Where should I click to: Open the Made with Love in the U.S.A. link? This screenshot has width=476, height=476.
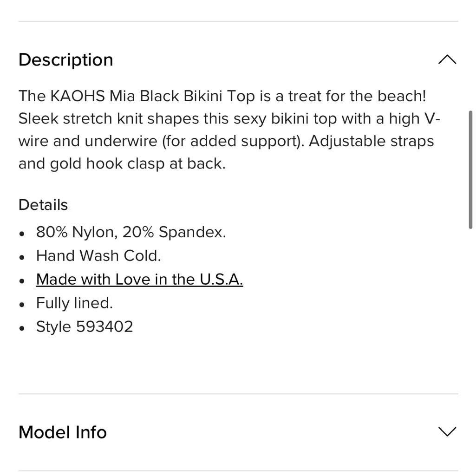pos(139,280)
